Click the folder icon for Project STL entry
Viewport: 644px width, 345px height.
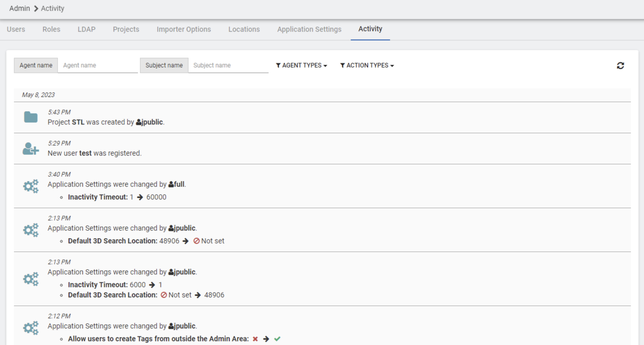point(31,117)
